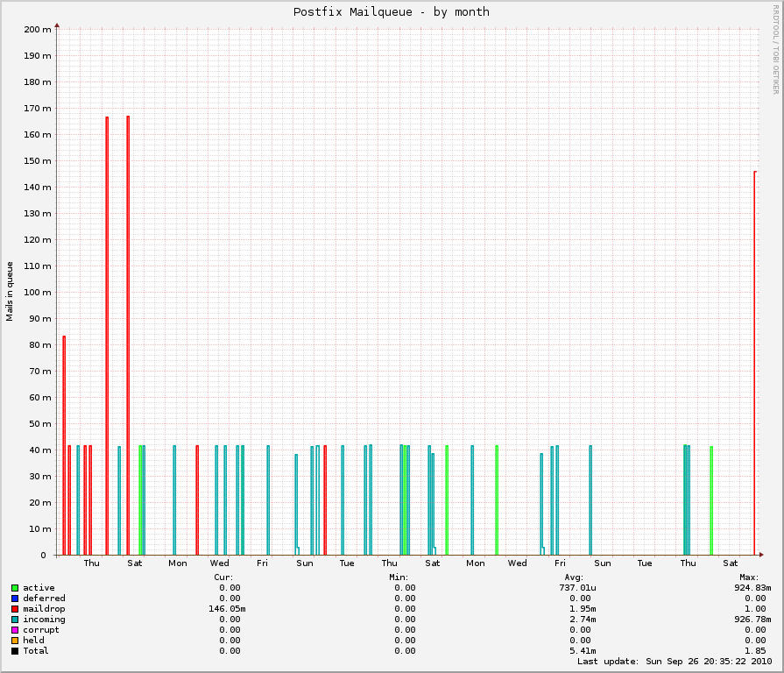Viewport: 784px width, 673px height.
Task: Click the 0 y-axis label
Action: pyautogui.click(x=43, y=556)
